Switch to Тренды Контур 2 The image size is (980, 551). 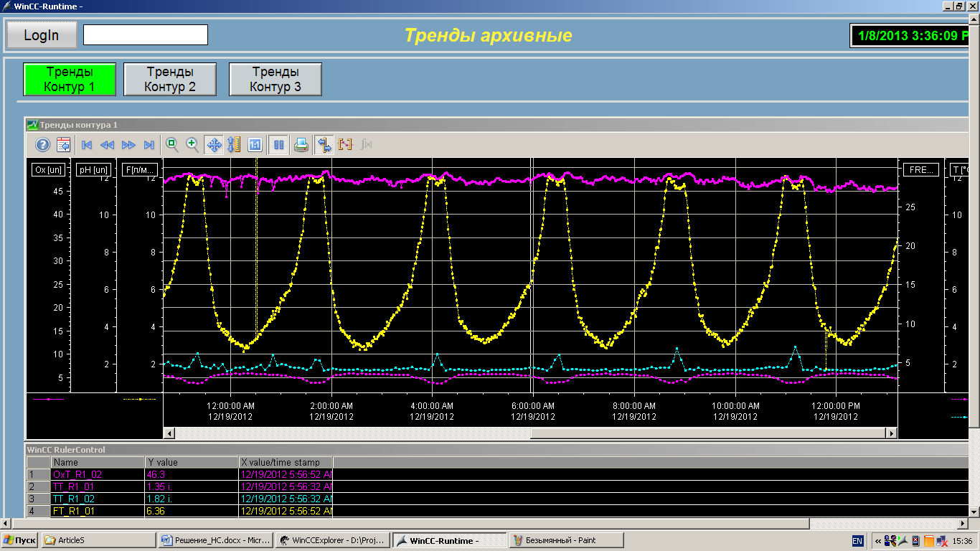(x=170, y=79)
